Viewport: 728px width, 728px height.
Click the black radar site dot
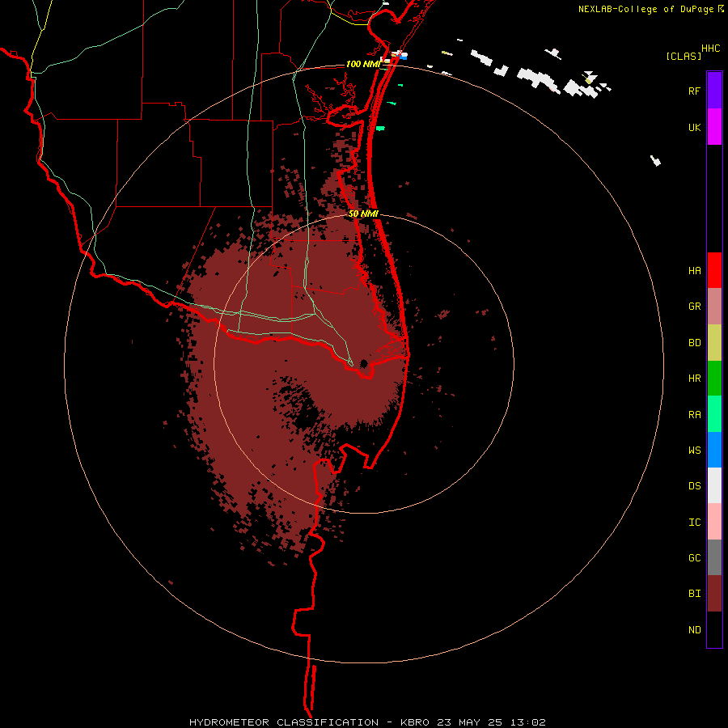click(x=363, y=363)
